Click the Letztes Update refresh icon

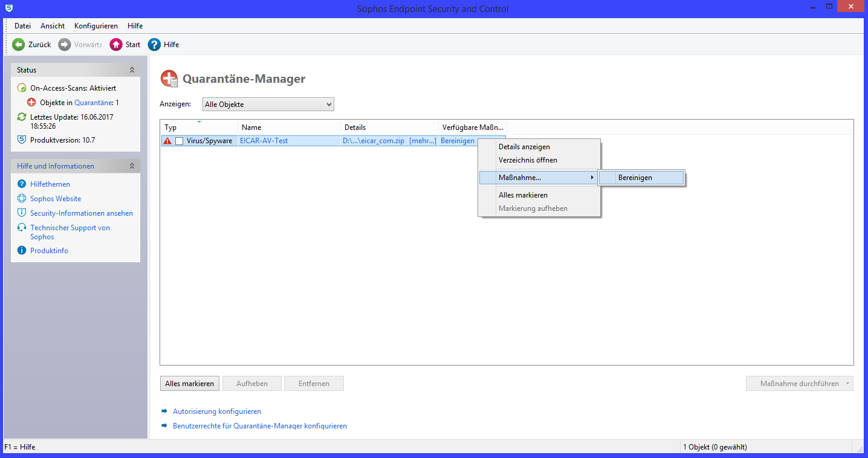(22, 117)
